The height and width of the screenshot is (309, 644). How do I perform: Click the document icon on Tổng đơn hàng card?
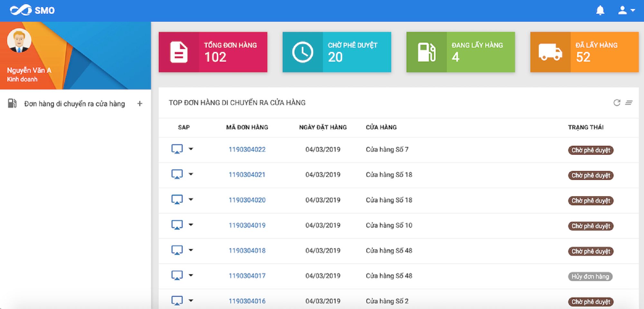[179, 52]
